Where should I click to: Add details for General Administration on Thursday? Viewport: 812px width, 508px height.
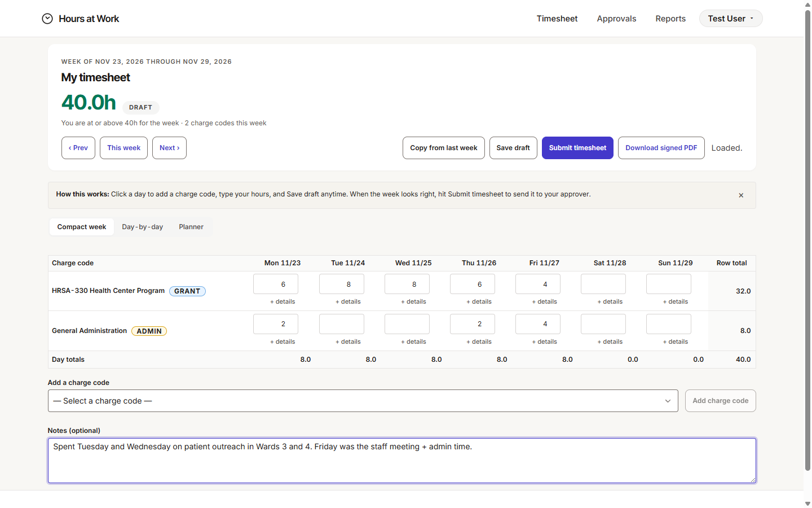479,341
